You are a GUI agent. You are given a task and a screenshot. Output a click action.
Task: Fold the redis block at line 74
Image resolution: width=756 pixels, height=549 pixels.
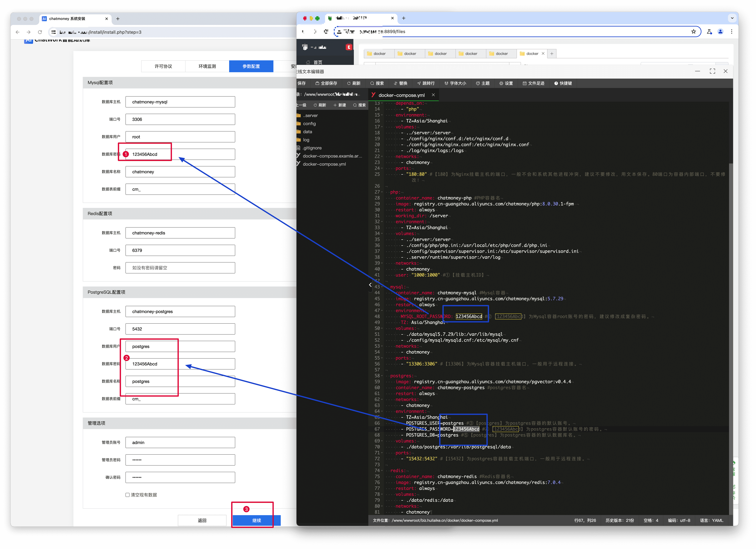[382, 471]
